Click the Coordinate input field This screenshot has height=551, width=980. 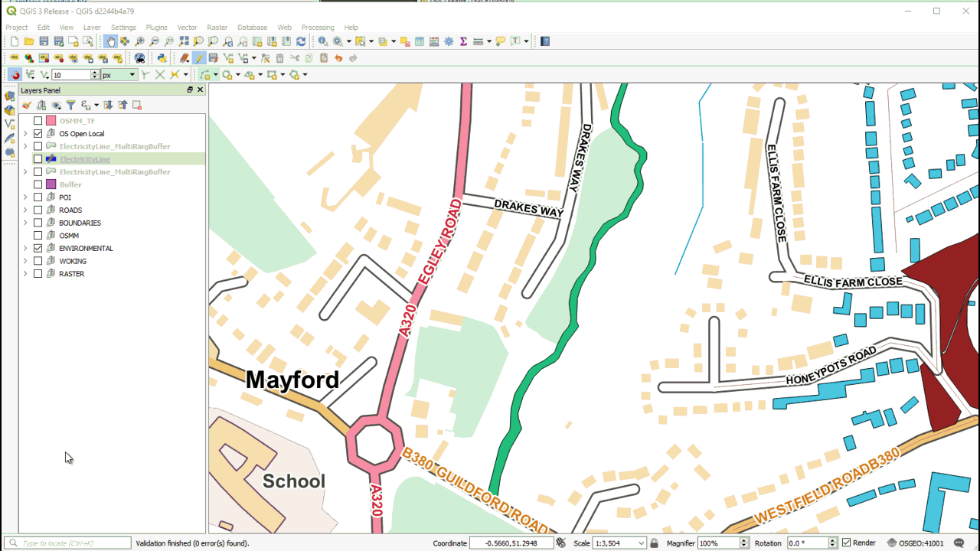tap(511, 543)
